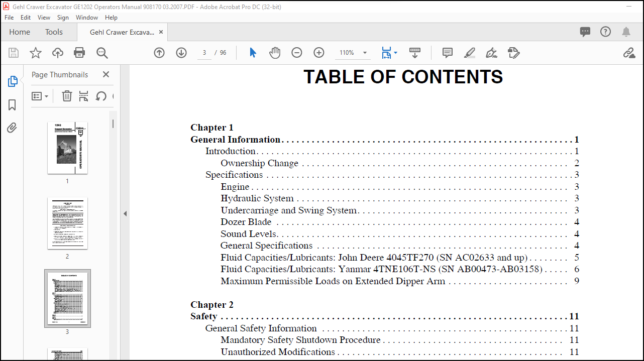This screenshot has height=361, width=644.
Task: Select the Gehl Crawer Excava document tab
Action: pos(122,32)
